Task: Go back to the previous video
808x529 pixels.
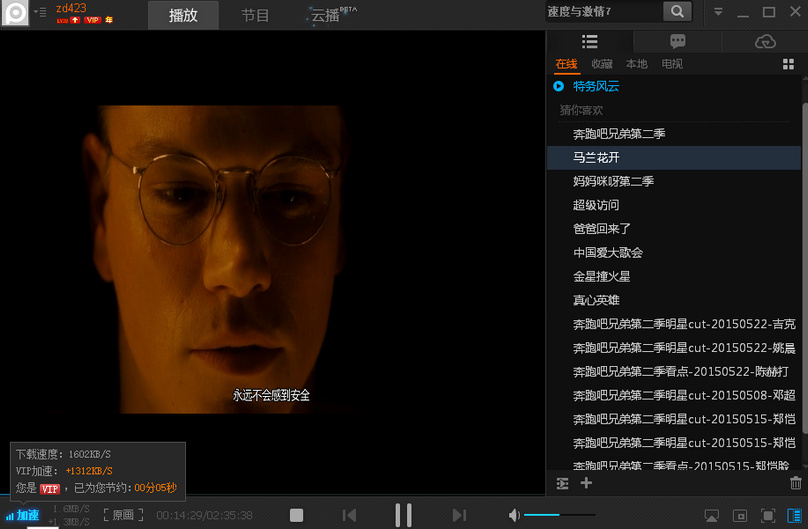Action: click(x=349, y=515)
